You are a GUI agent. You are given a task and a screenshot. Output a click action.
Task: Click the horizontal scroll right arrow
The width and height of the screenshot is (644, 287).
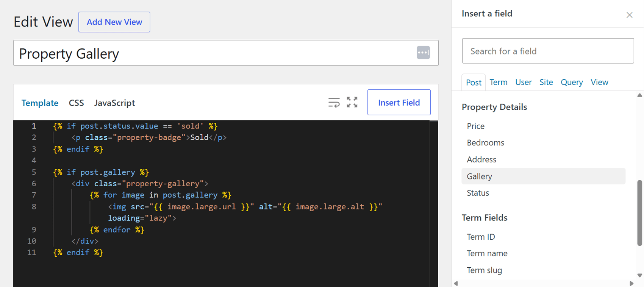coord(631,284)
